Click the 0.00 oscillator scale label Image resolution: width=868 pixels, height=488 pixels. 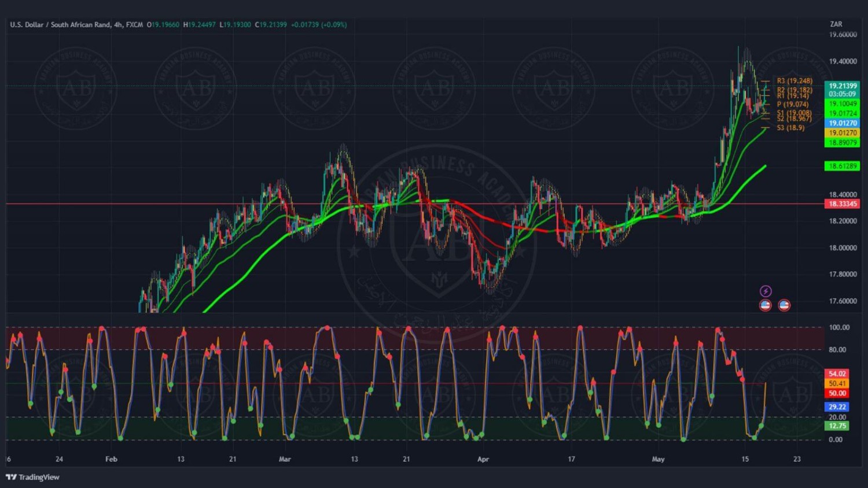[836, 440]
